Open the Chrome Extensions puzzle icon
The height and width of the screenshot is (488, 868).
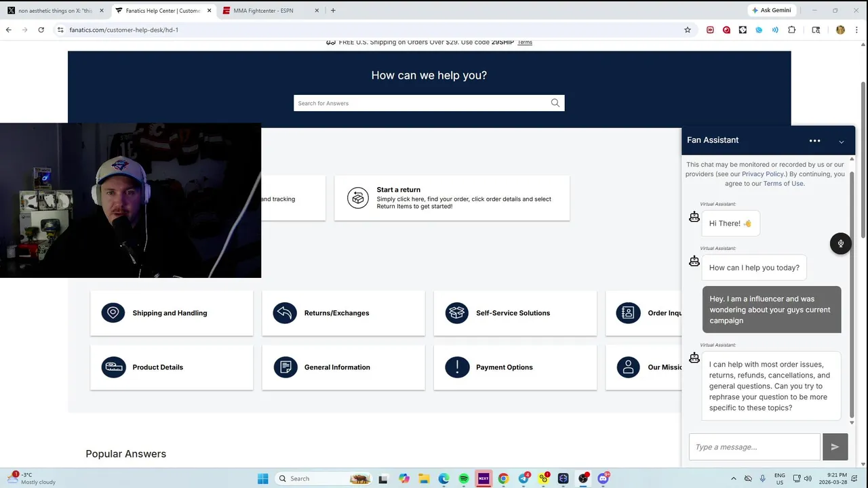tap(791, 30)
